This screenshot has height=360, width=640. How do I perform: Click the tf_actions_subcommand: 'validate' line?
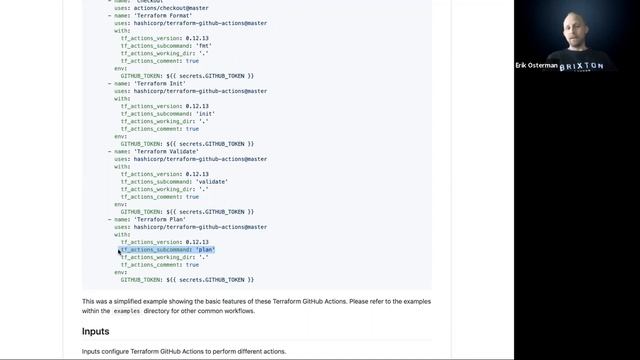pyautogui.click(x=174, y=182)
